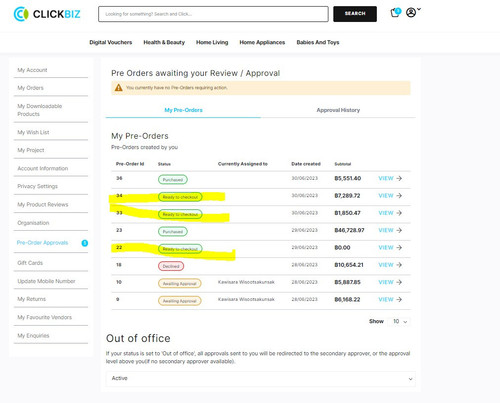Click subtotal ฿10,654.21

point(349,265)
